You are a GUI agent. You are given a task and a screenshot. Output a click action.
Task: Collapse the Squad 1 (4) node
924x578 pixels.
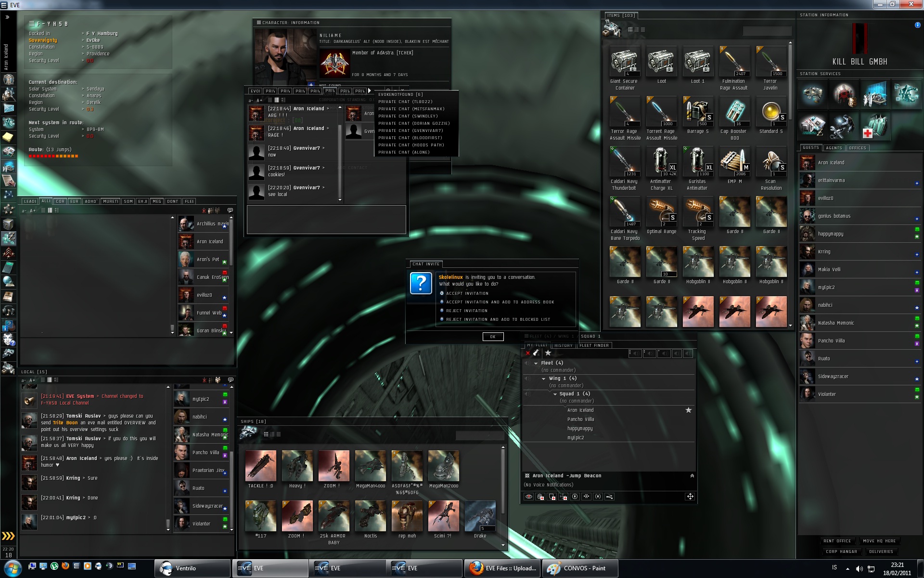555,394
